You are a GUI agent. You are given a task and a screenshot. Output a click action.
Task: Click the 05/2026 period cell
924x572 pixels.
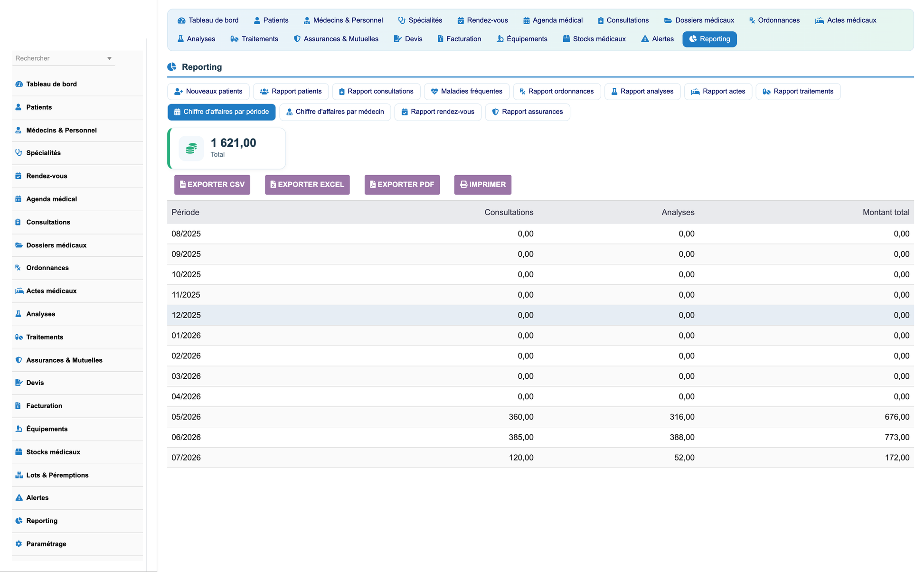[x=186, y=417]
